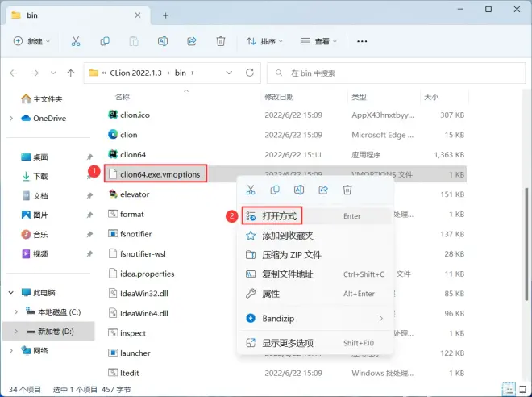Select 属性 in the context menu
The width and height of the screenshot is (532, 397).
(x=315, y=294)
